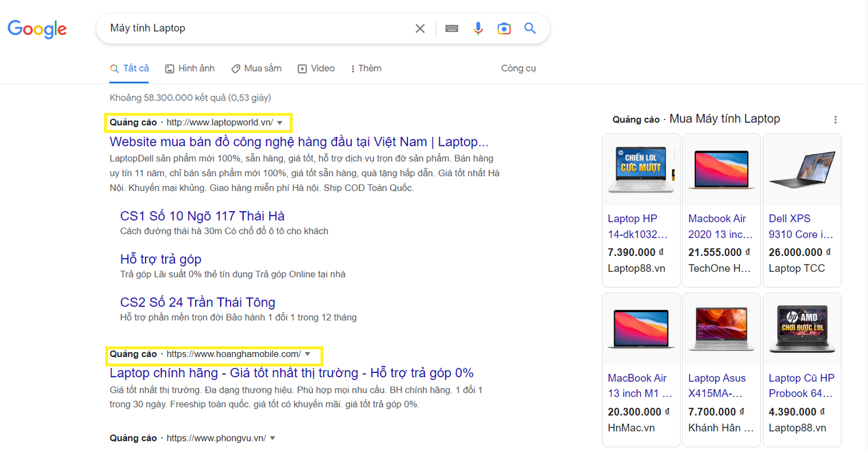Clear the search box with X icon
Image resolution: width=868 pixels, height=451 pixels.
pos(420,28)
